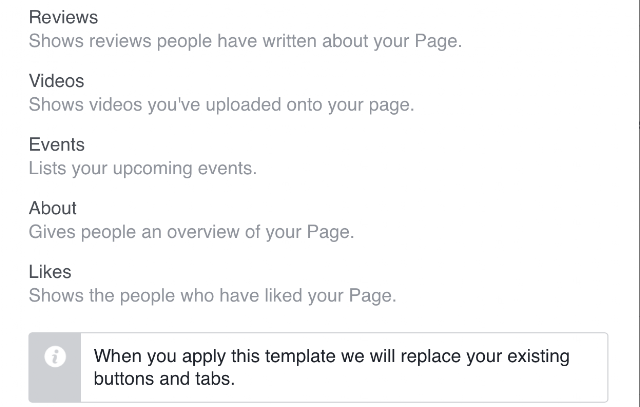Click 'uploaded onto your page' text
This screenshot has width=640, height=407.
(x=310, y=105)
